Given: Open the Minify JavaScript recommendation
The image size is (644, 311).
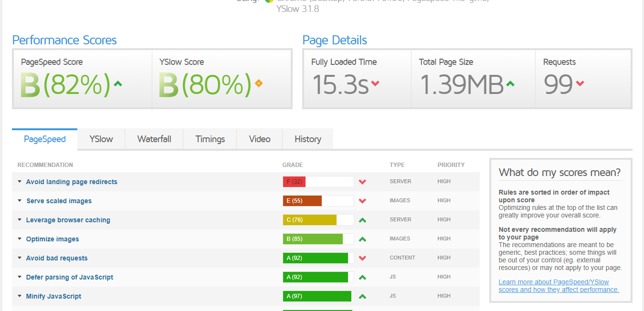Looking at the screenshot, I should (53, 296).
